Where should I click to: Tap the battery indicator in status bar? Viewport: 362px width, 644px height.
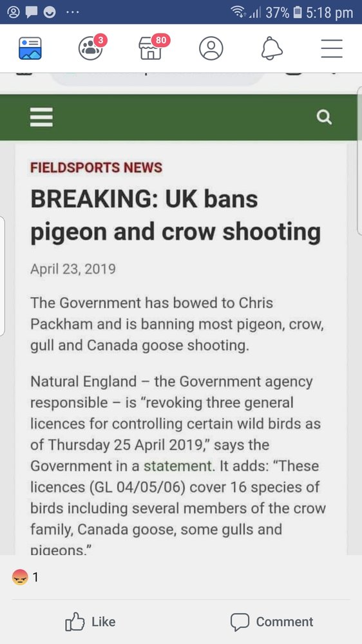click(x=298, y=12)
